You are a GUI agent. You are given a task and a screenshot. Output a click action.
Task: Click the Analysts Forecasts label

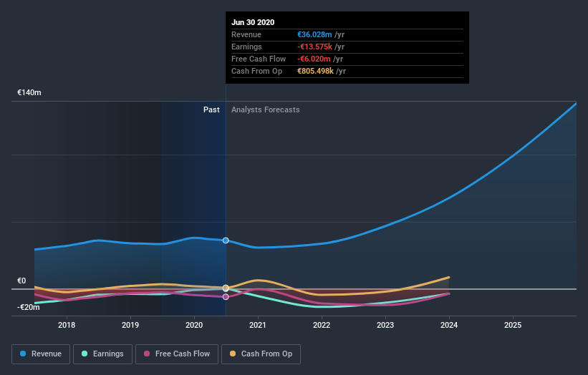(266, 109)
